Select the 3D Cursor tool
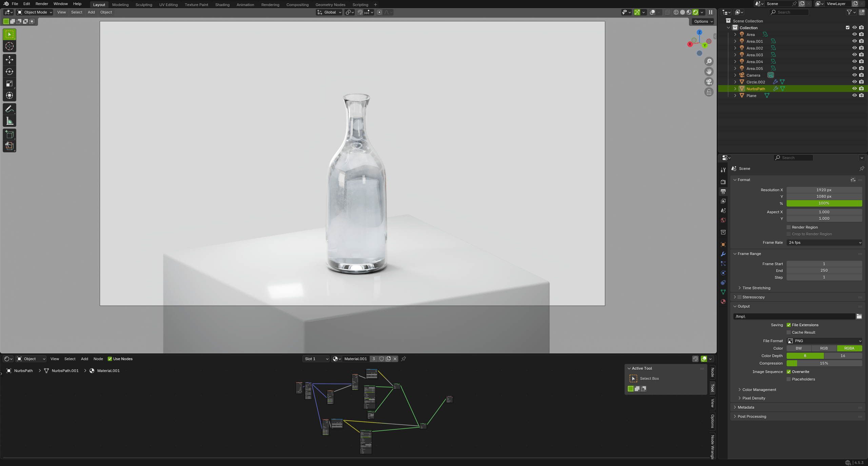 pyautogui.click(x=9, y=46)
